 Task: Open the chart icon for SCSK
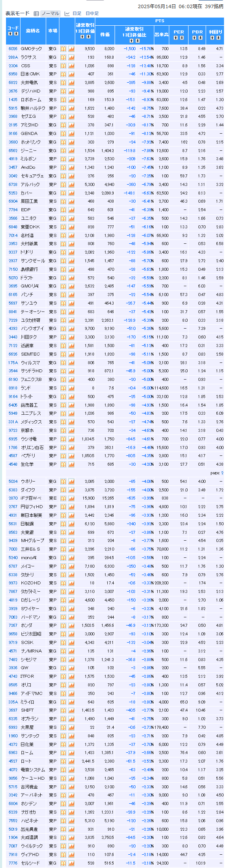point(71,642)
